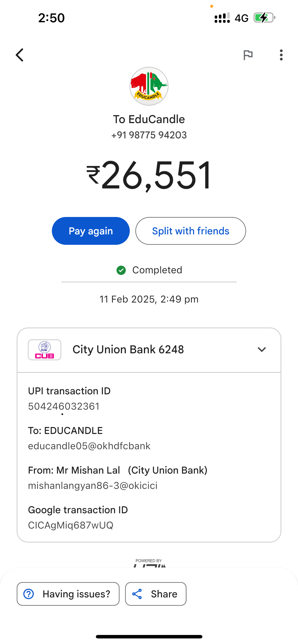Tap the educandle05@okhdfcbank UPI address

point(89,446)
